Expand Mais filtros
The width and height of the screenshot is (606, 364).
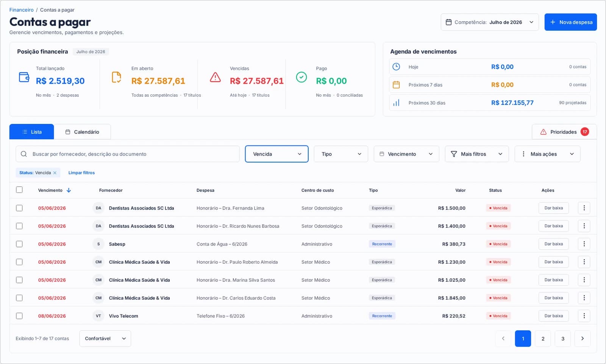pyautogui.click(x=476, y=154)
